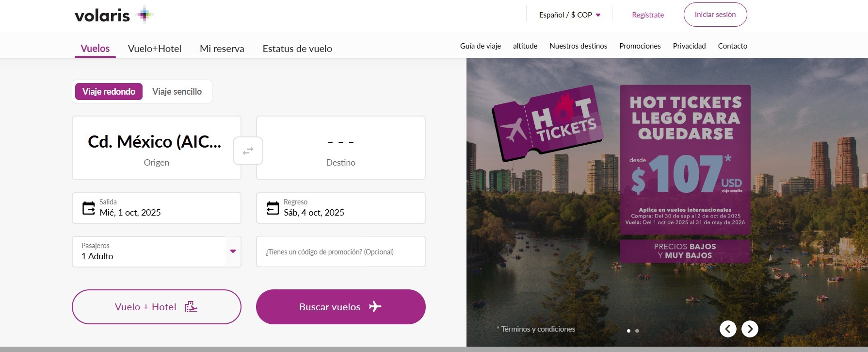The width and height of the screenshot is (868, 352).
Task: Click the Volaris logo
Action: 113,15
